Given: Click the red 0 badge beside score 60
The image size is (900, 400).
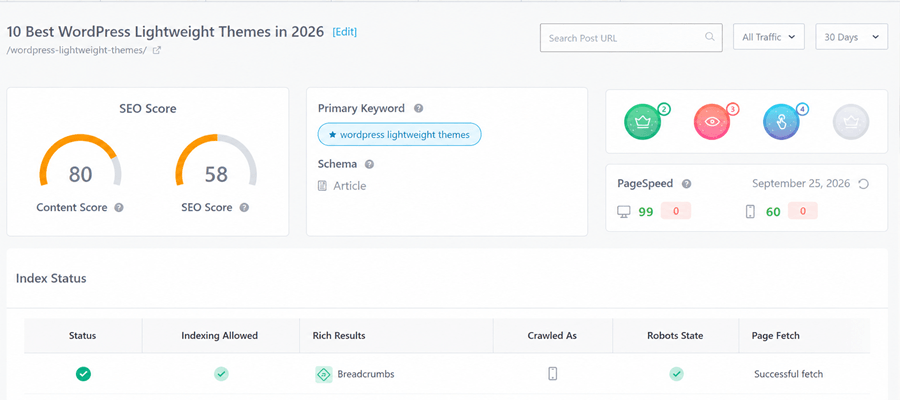Looking at the screenshot, I should 803,211.
